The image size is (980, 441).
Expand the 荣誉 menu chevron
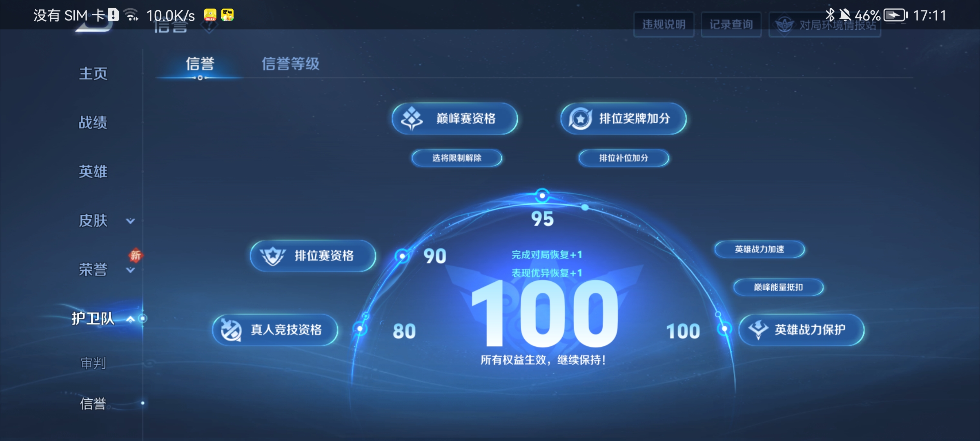click(130, 270)
